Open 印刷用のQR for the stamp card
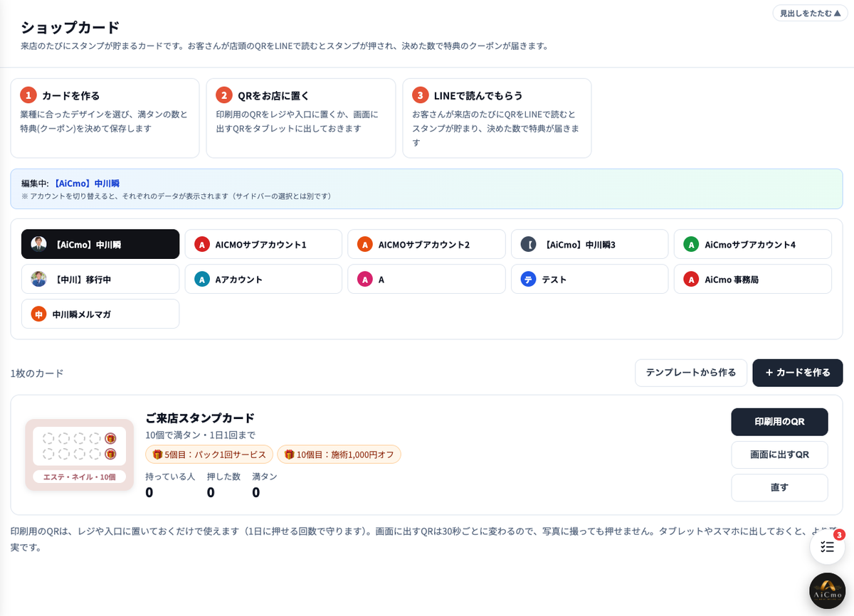 pos(779,422)
